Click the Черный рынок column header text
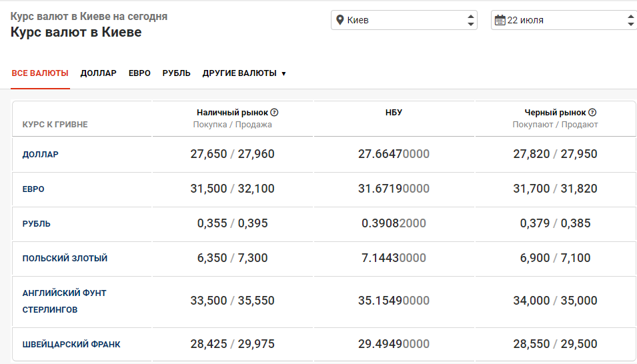 tap(555, 113)
